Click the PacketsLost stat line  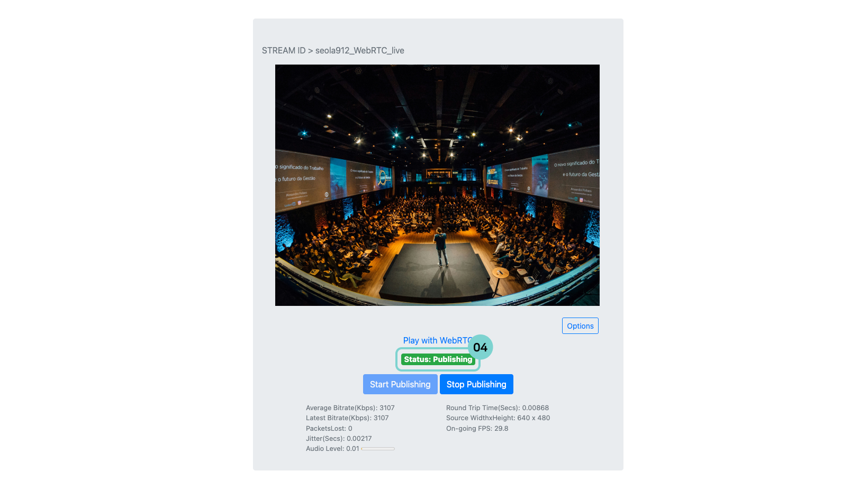click(329, 428)
